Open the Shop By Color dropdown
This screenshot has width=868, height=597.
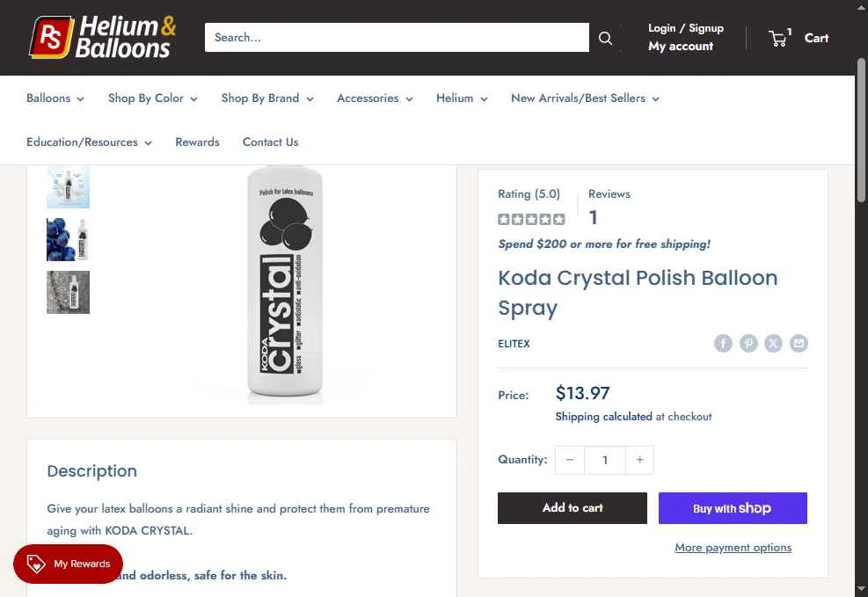pos(152,98)
